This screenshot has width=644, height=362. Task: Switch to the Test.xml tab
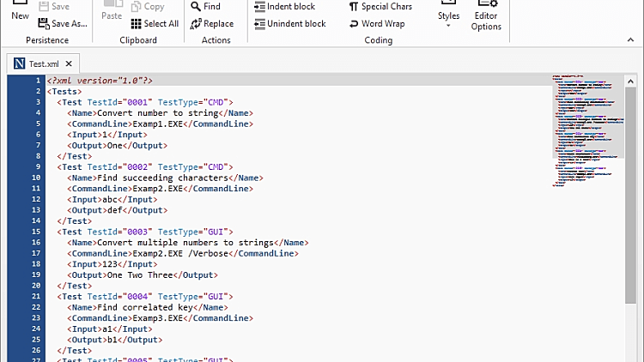pos(38,63)
